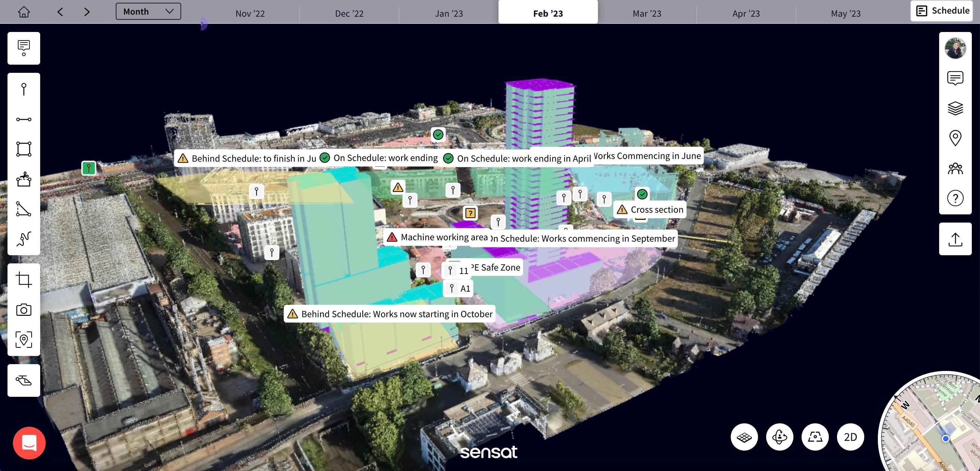Open the layers panel
This screenshot has height=471, width=980.
pyautogui.click(x=955, y=108)
